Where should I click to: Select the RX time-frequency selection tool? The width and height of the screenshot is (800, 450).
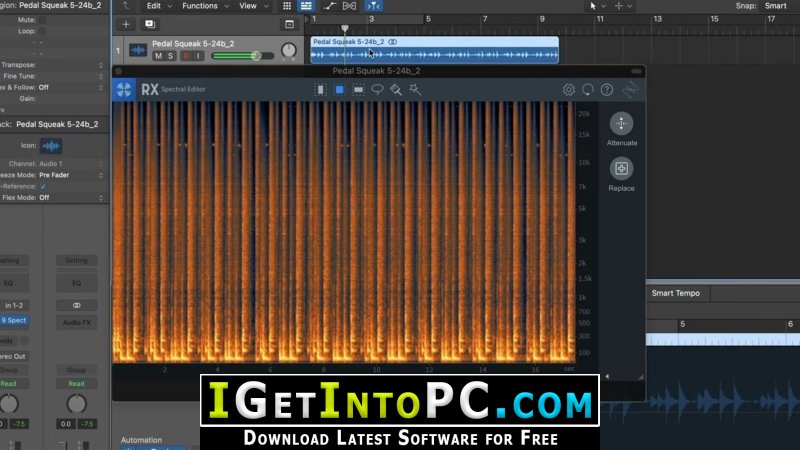pyautogui.click(x=339, y=90)
